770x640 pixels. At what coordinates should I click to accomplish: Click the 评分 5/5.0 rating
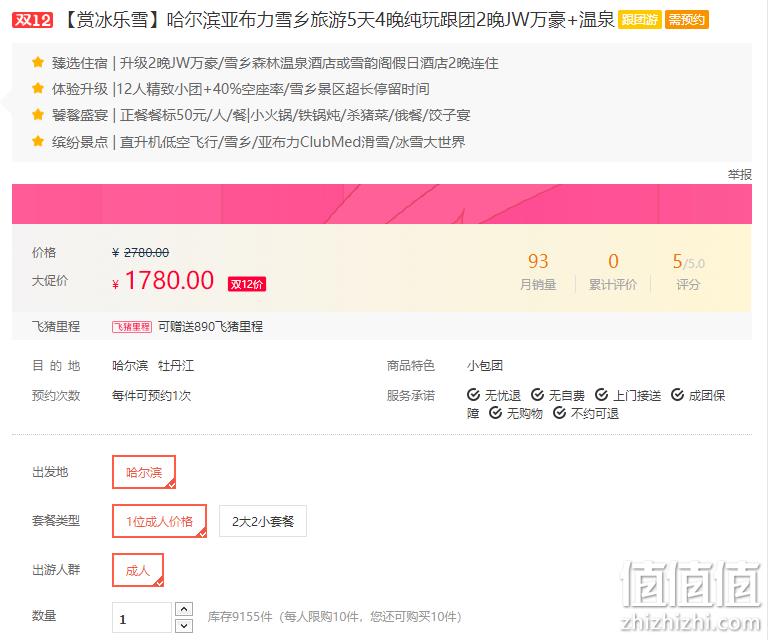[688, 272]
